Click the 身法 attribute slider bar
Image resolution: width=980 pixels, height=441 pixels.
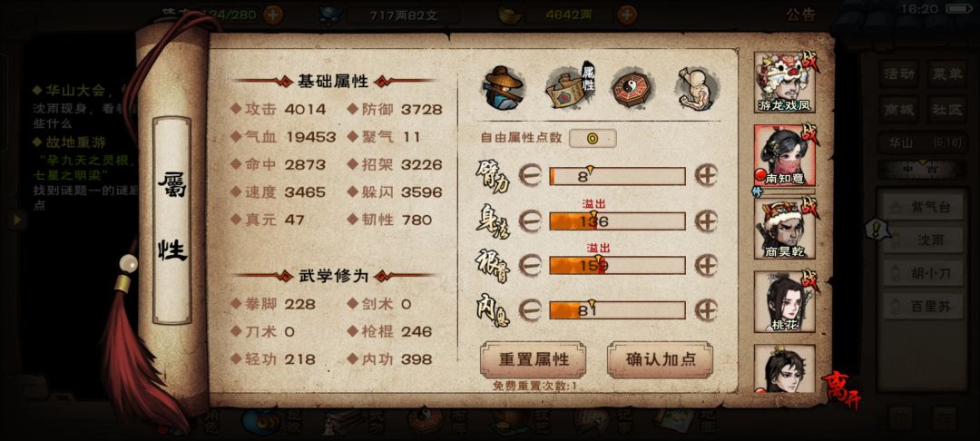click(x=618, y=221)
